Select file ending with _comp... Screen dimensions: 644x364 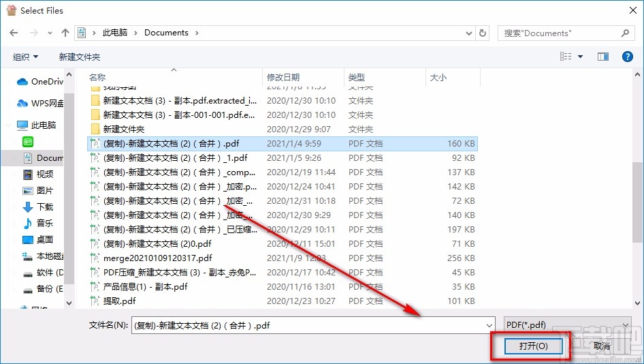[283, 172]
